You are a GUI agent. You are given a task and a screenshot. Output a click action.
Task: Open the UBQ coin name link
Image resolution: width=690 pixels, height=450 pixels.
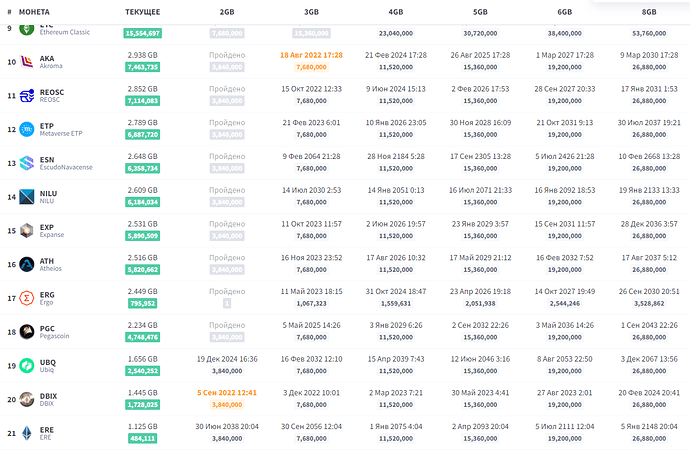(x=48, y=362)
